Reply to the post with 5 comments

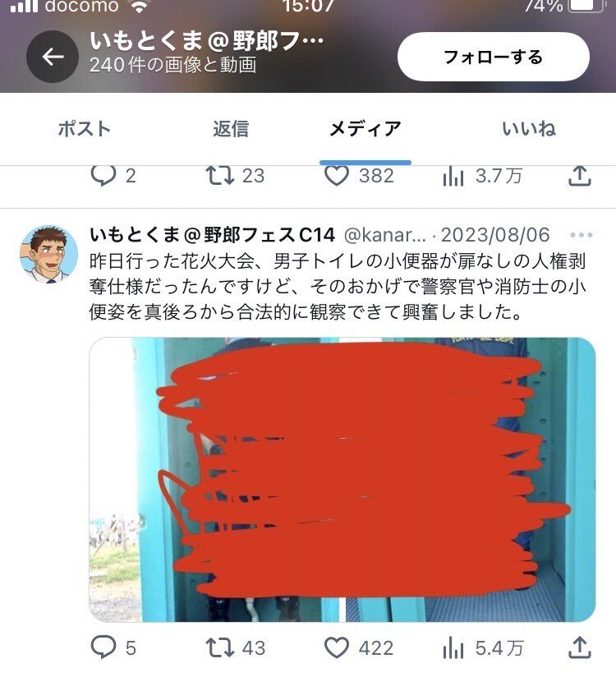click(113, 647)
